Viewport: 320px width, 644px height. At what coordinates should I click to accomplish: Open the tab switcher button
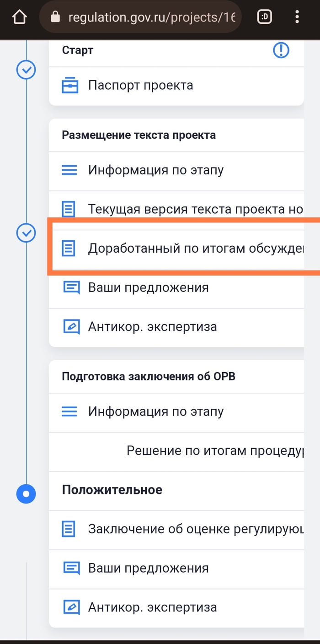[x=265, y=17]
